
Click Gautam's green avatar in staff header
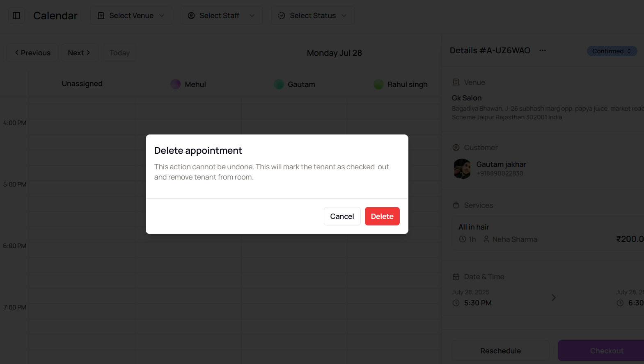[x=279, y=84]
